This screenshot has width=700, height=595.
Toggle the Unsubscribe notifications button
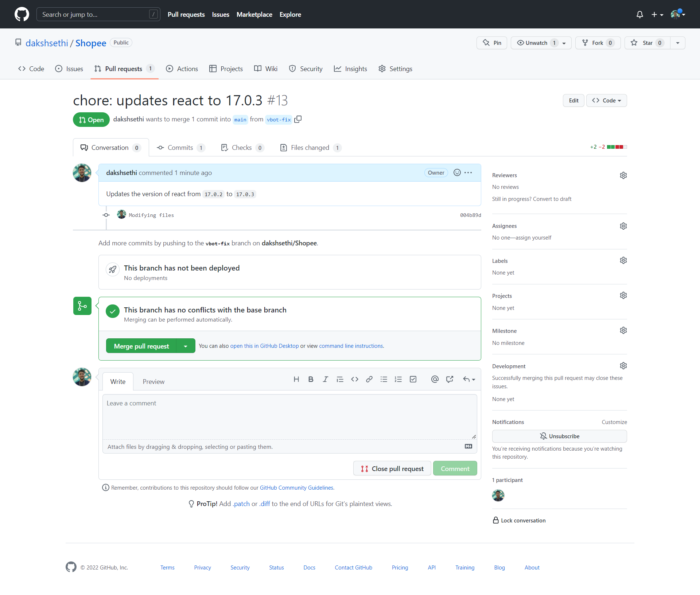click(560, 436)
